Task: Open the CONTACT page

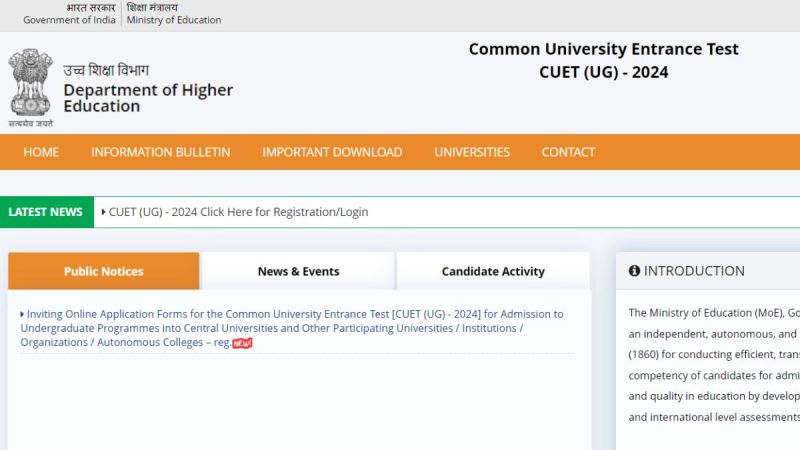Action: (x=568, y=152)
